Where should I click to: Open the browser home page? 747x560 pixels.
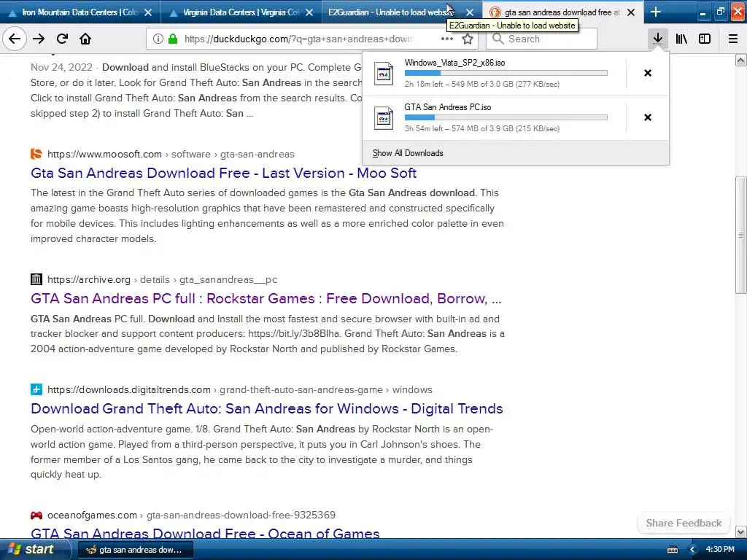pyautogui.click(x=85, y=39)
